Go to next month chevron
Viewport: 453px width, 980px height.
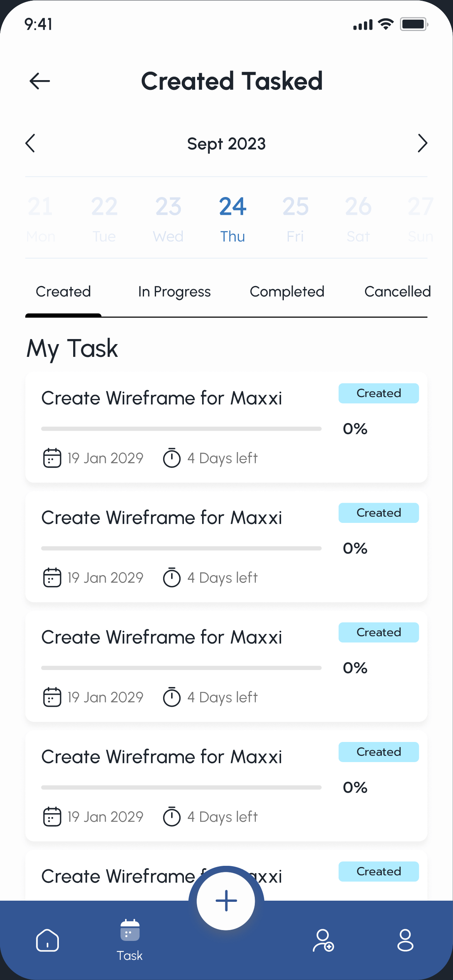tap(422, 144)
